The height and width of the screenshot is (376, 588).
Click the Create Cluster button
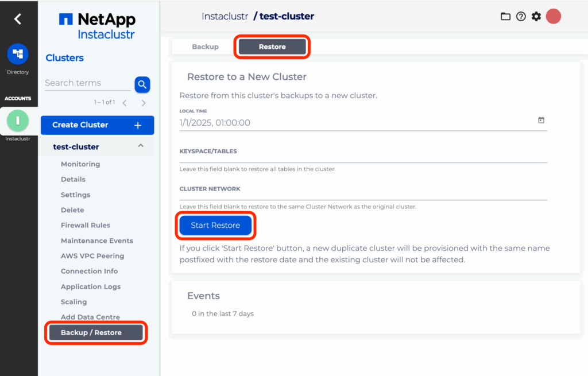coord(97,125)
